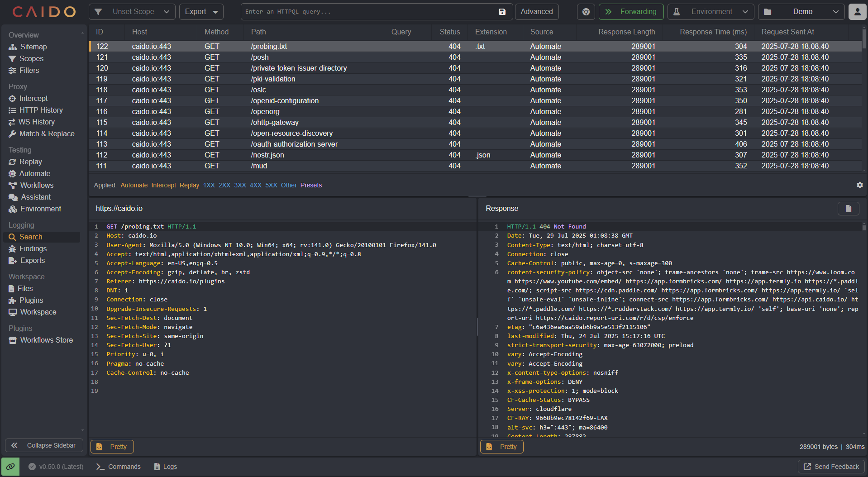
Task: Click the user account avatar icon
Action: (x=857, y=12)
